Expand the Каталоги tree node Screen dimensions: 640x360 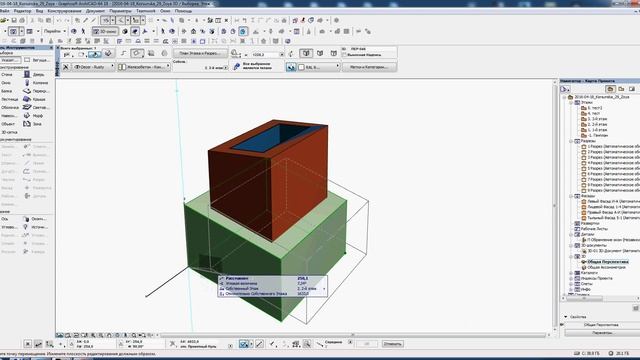tap(571, 273)
